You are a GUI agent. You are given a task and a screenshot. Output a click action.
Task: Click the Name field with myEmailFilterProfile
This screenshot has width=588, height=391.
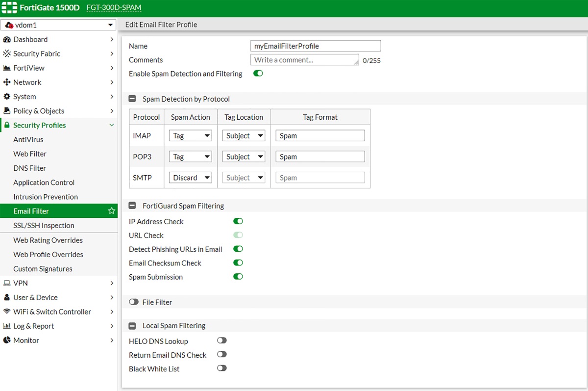316,46
